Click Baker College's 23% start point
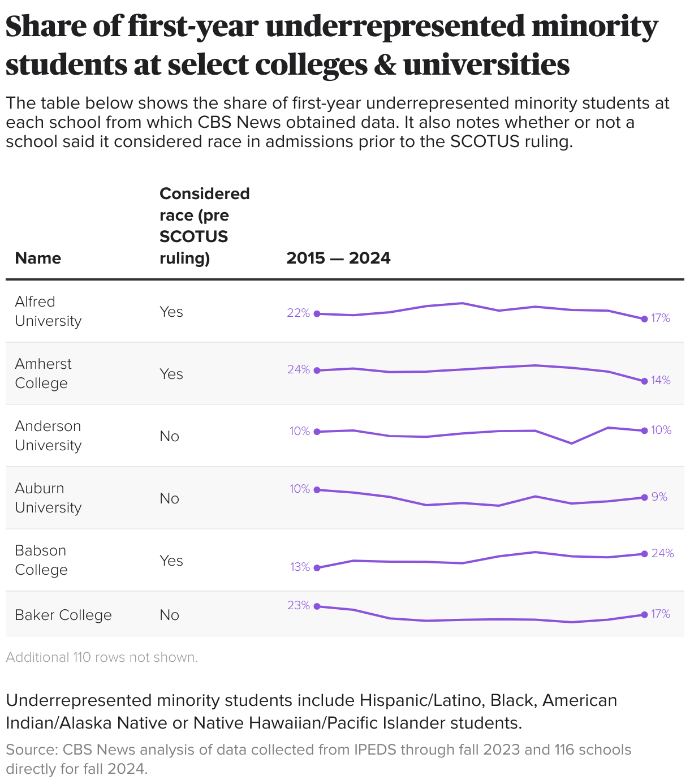Image resolution: width=690 pixels, height=784 pixels. 317,606
